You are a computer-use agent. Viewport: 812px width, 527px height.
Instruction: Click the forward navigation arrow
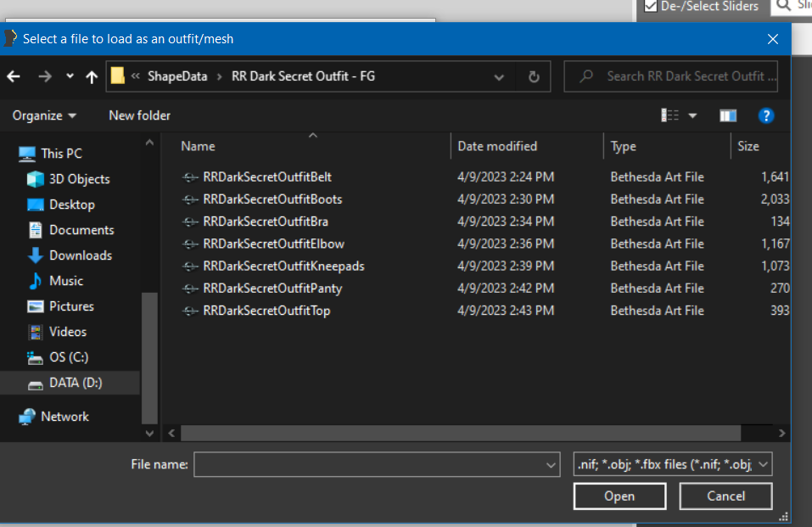pyautogui.click(x=45, y=76)
